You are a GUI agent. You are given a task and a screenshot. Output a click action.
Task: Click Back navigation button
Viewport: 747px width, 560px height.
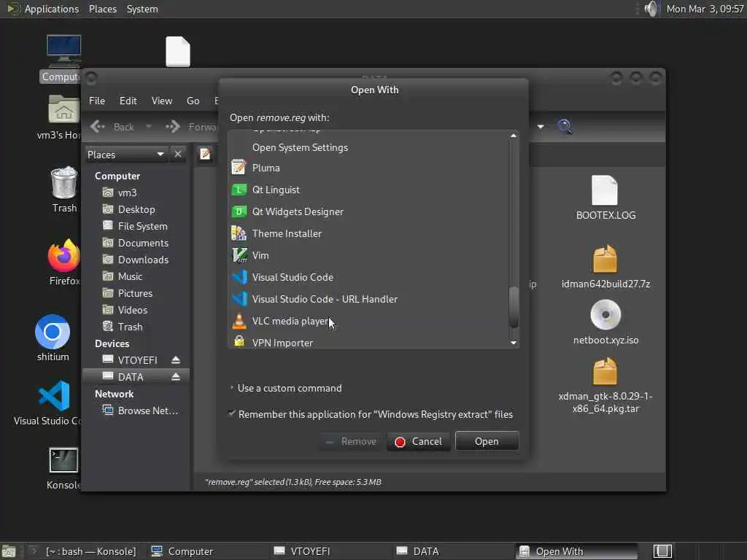point(113,127)
